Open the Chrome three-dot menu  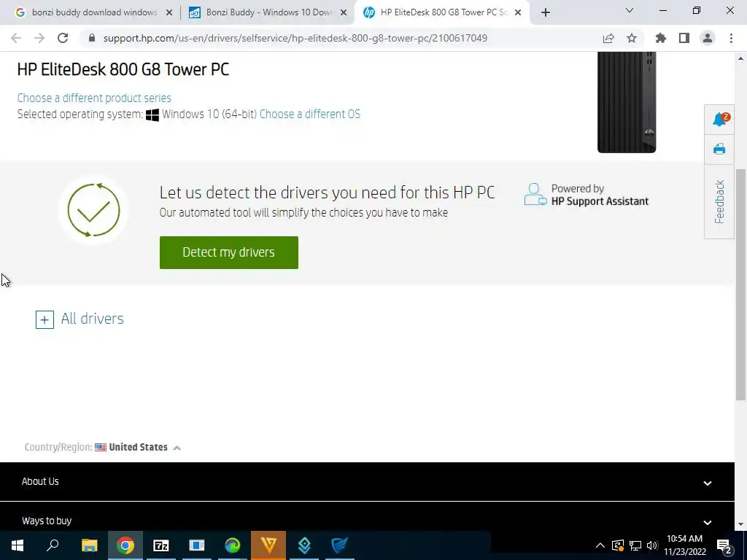point(731,38)
